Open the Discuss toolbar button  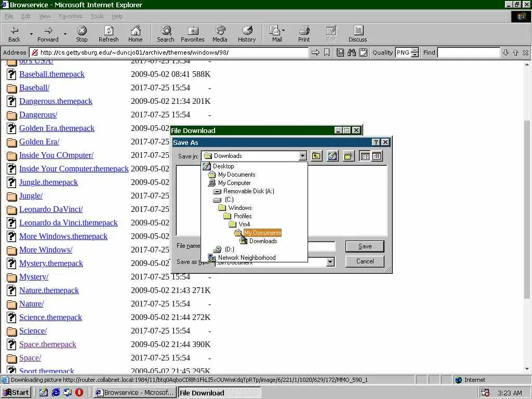(357, 34)
